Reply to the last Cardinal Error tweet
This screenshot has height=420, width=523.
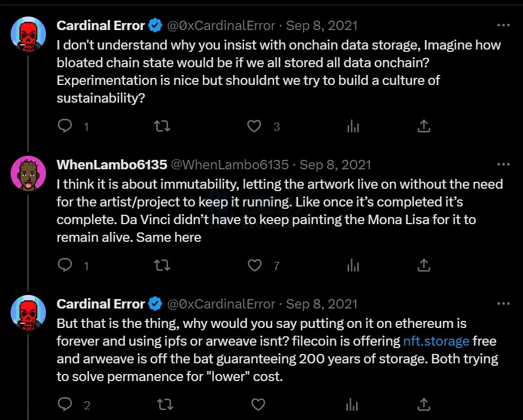click(65, 404)
